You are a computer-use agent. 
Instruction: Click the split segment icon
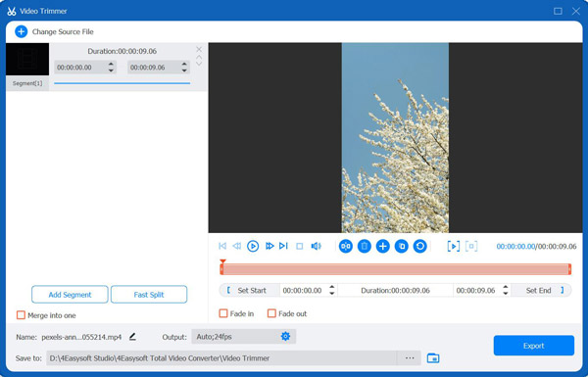(x=346, y=246)
